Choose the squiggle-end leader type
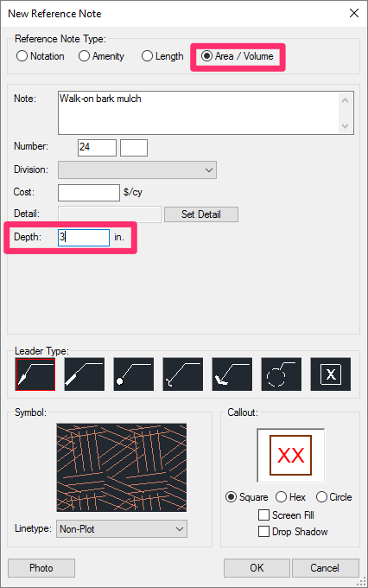This screenshot has height=588, width=368. (183, 374)
